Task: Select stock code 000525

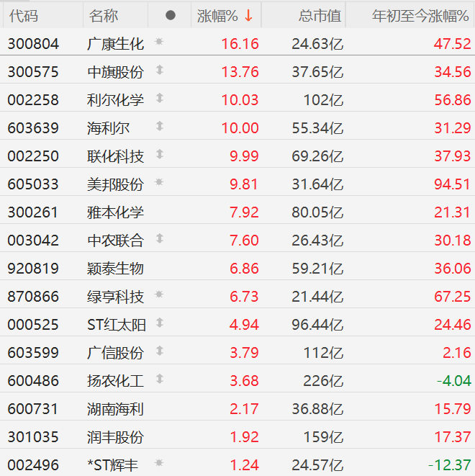Action: point(33,325)
